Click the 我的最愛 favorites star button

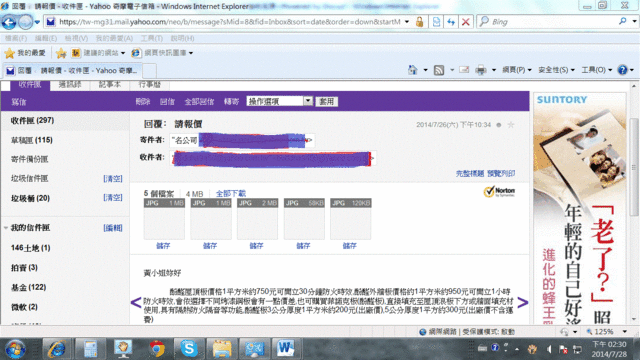point(25,53)
